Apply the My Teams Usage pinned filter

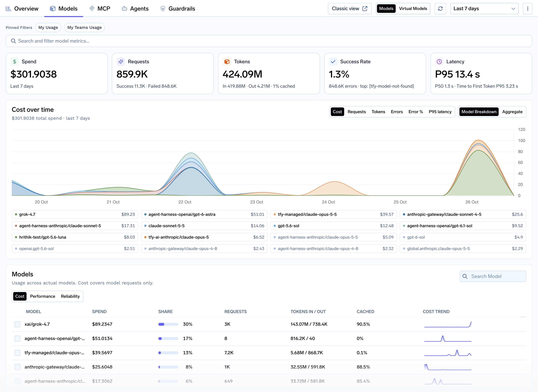point(84,27)
